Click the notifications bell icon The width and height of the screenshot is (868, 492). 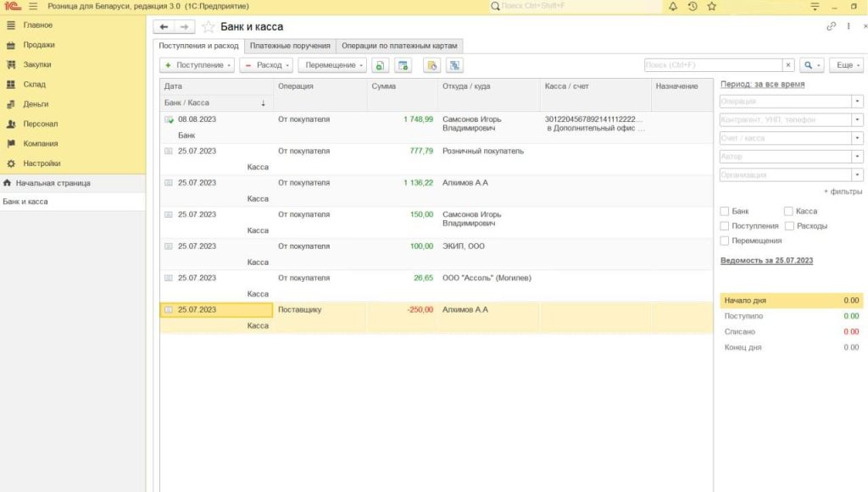[x=673, y=6]
